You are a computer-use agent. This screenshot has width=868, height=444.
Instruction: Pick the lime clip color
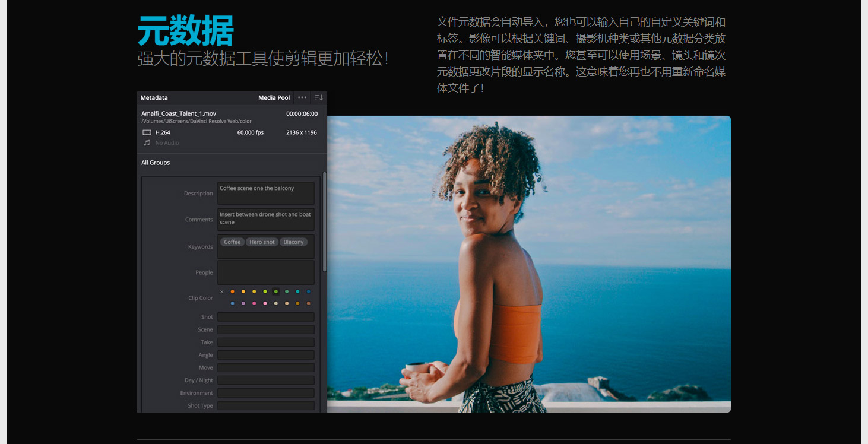[x=265, y=291]
